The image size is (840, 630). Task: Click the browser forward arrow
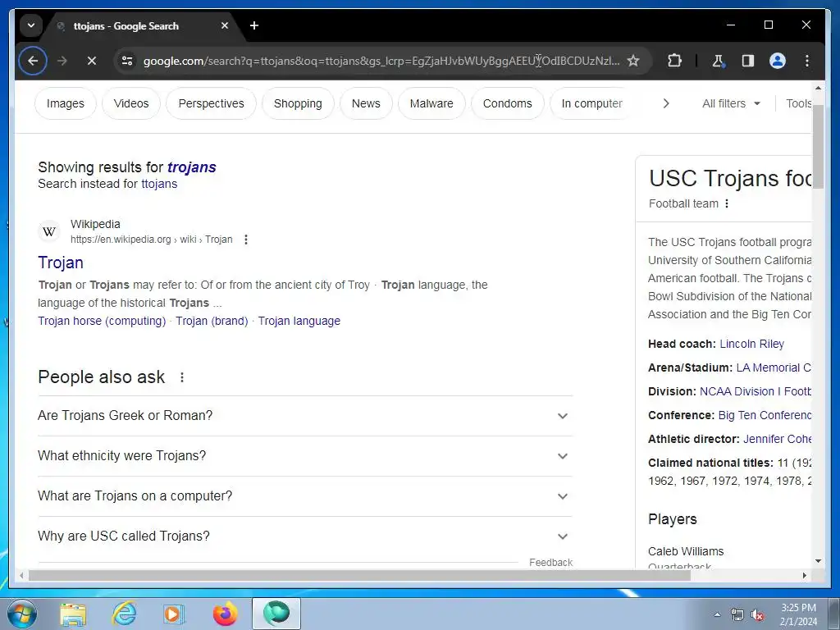point(62,61)
